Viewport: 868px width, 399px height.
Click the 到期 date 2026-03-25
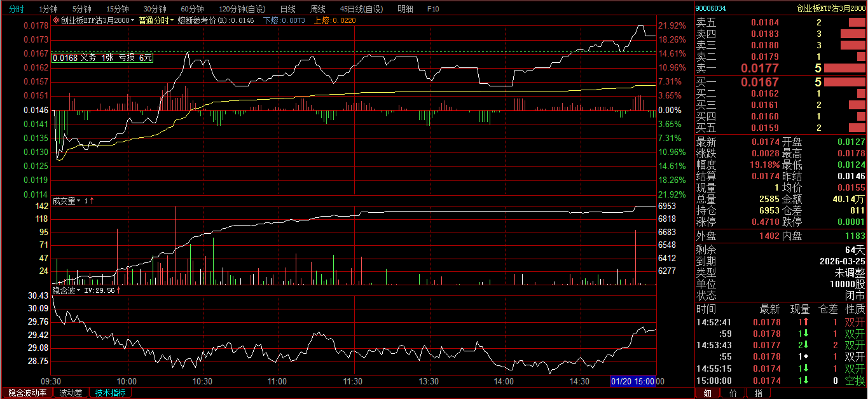(x=843, y=261)
